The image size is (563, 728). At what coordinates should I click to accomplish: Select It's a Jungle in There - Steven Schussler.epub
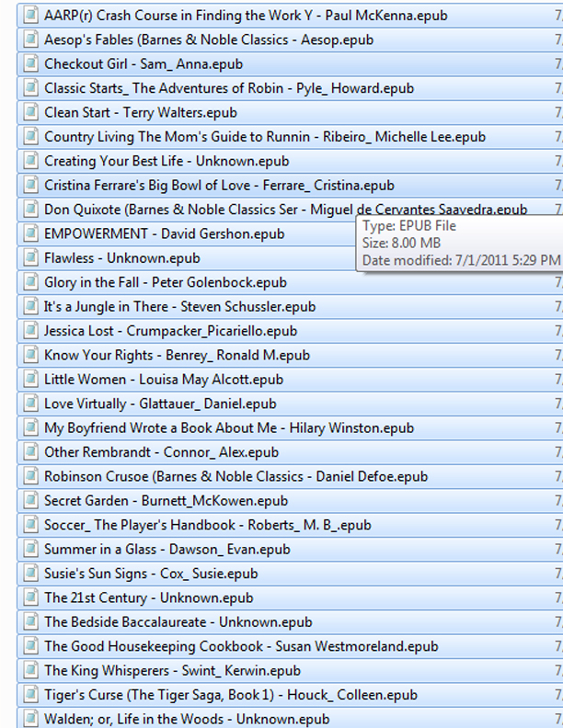[x=179, y=306]
